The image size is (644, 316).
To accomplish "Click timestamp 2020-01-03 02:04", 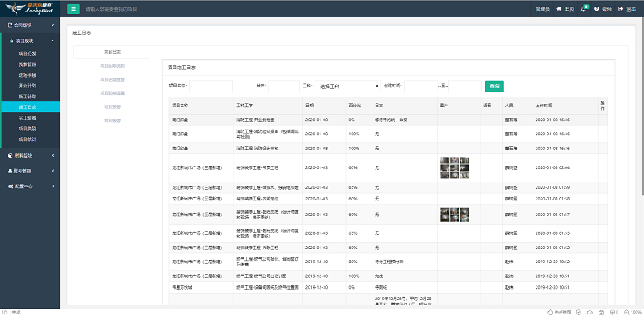I will pos(552,167).
